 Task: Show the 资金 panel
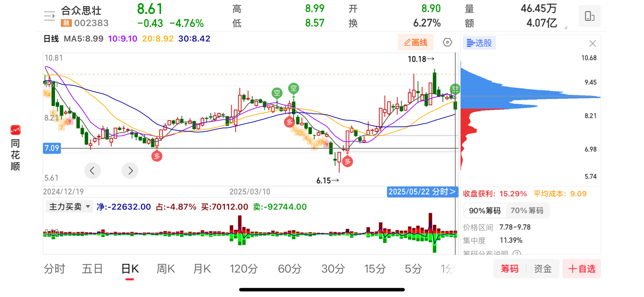tap(543, 269)
